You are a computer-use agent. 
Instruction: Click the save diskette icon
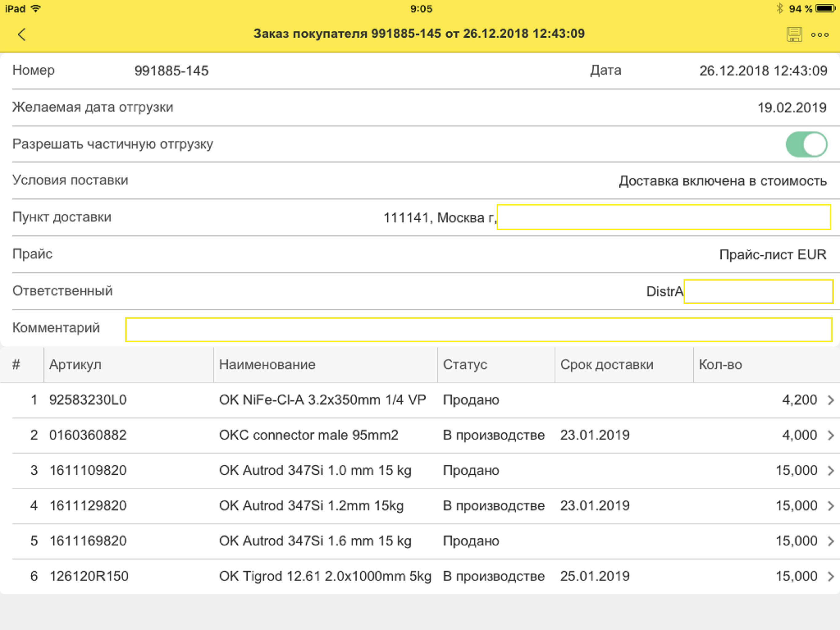[794, 34]
